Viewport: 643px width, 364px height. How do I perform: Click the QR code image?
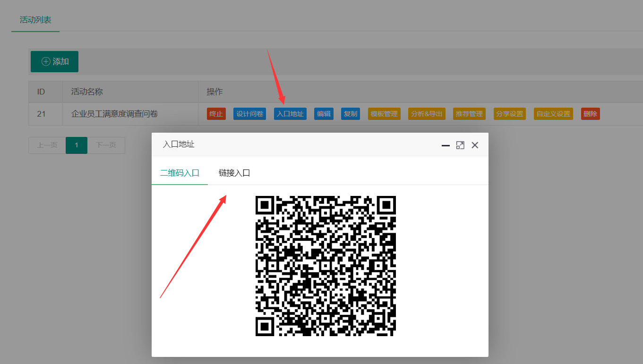[326, 266]
